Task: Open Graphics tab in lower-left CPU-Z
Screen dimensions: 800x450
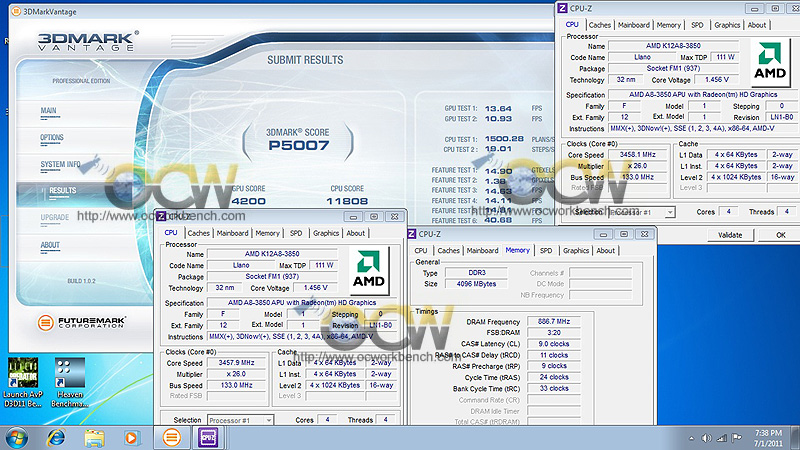Action: pyautogui.click(x=326, y=233)
